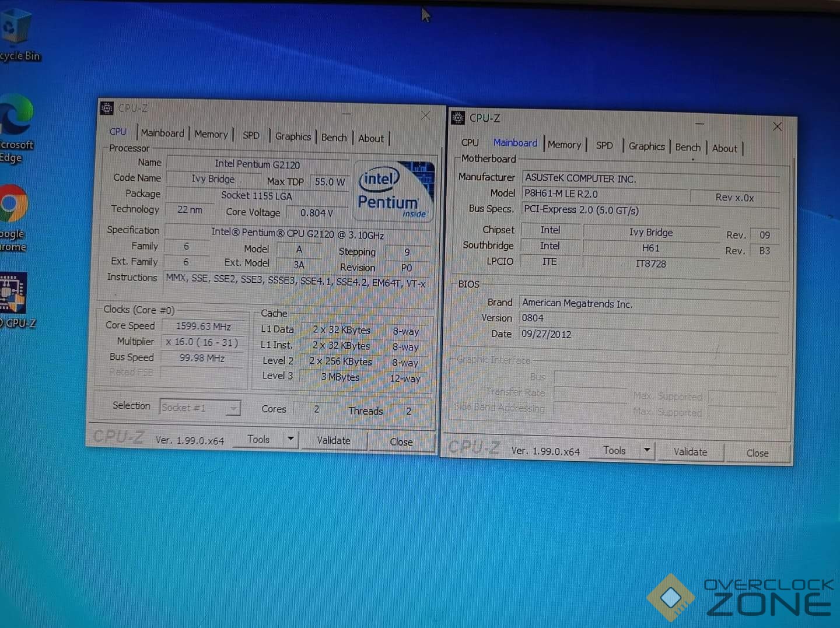The width and height of the screenshot is (840, 628).
Task: Click motherboard Model field P8H61-M LE R2.0
Action: 604,194
